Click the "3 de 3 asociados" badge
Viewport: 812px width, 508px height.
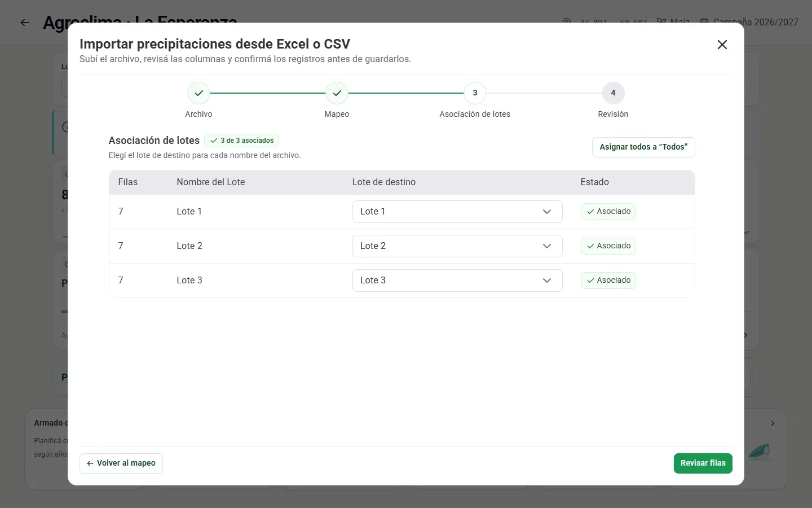241,141
